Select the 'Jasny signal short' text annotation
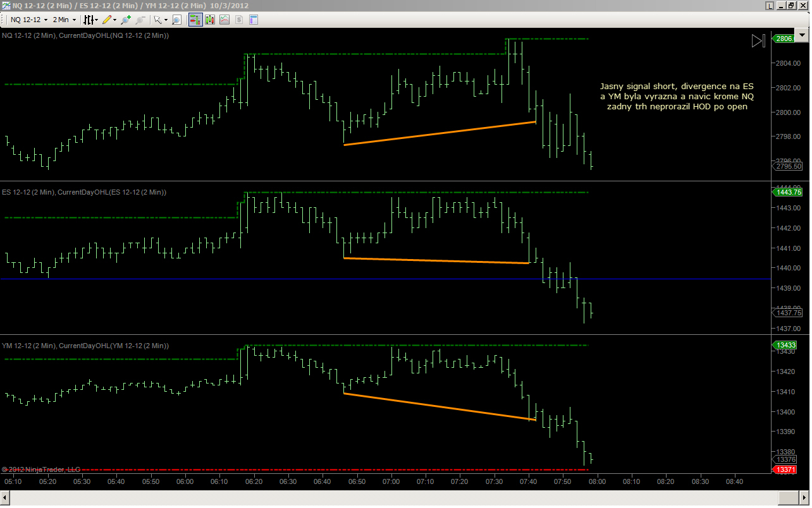Image resolution: width=812 pixels, height=508 pixels. click(x=677, y=96)
